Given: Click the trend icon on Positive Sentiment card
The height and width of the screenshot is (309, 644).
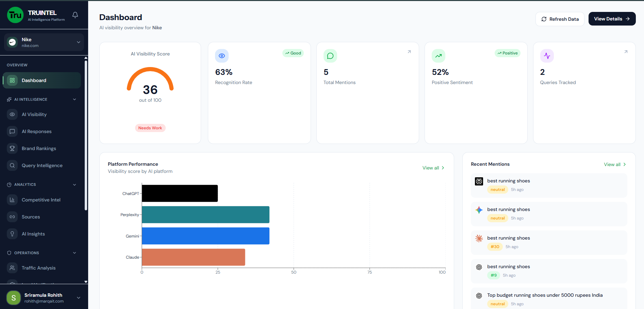Looking at the screenshot, I should click(x=438, y=56).
